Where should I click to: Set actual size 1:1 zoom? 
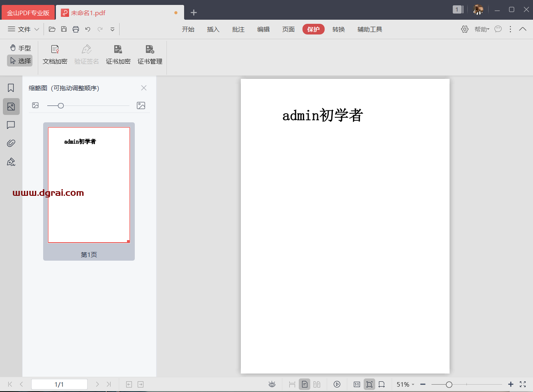tap(357, 384)
